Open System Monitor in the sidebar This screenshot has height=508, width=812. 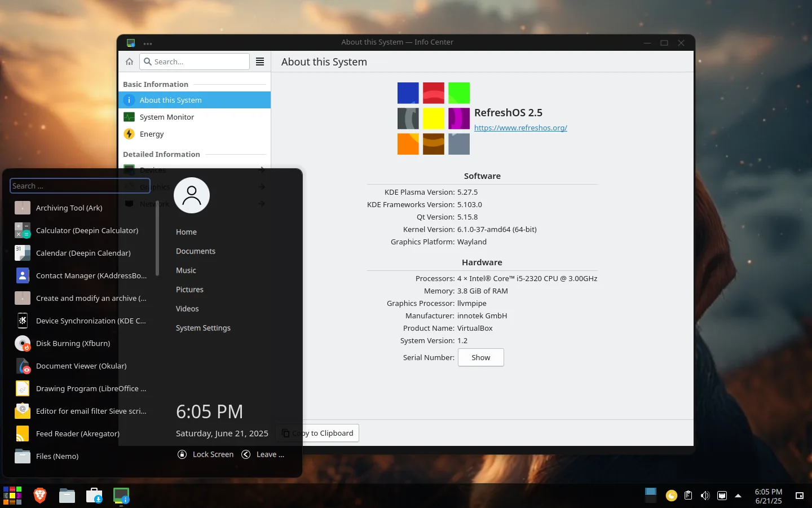[x=195, y=117]
